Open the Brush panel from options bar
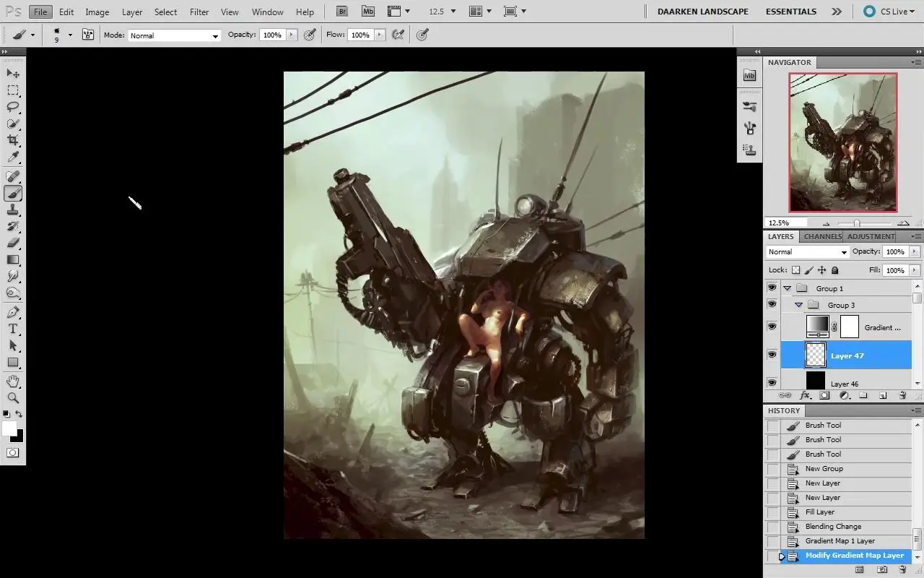 (x=88, y=35)
